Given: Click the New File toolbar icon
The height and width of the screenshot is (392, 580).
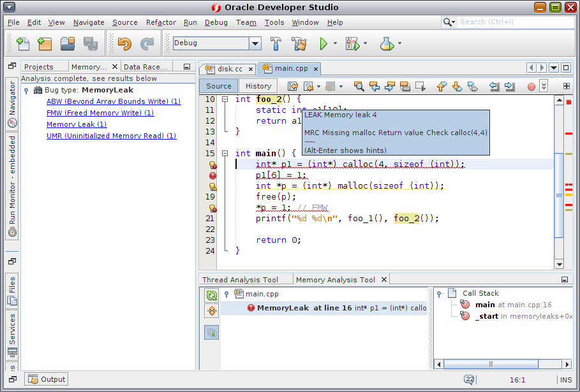Looking at the screenshot, I should [x=23, y=43].
